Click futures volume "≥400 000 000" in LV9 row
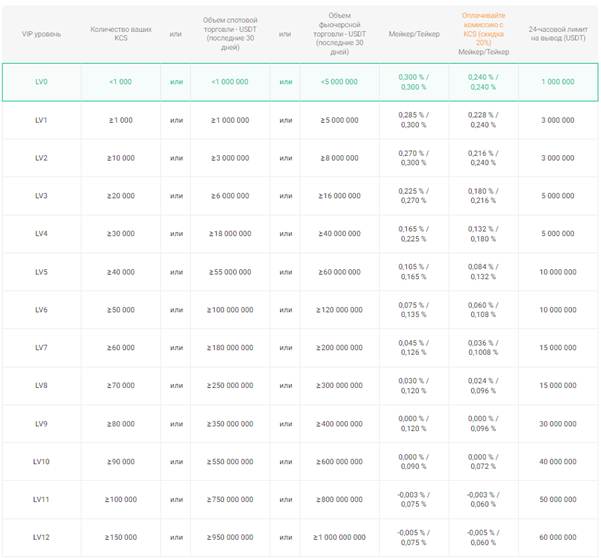The width and height of the screenshot is (601, 559). coord(339,424)
